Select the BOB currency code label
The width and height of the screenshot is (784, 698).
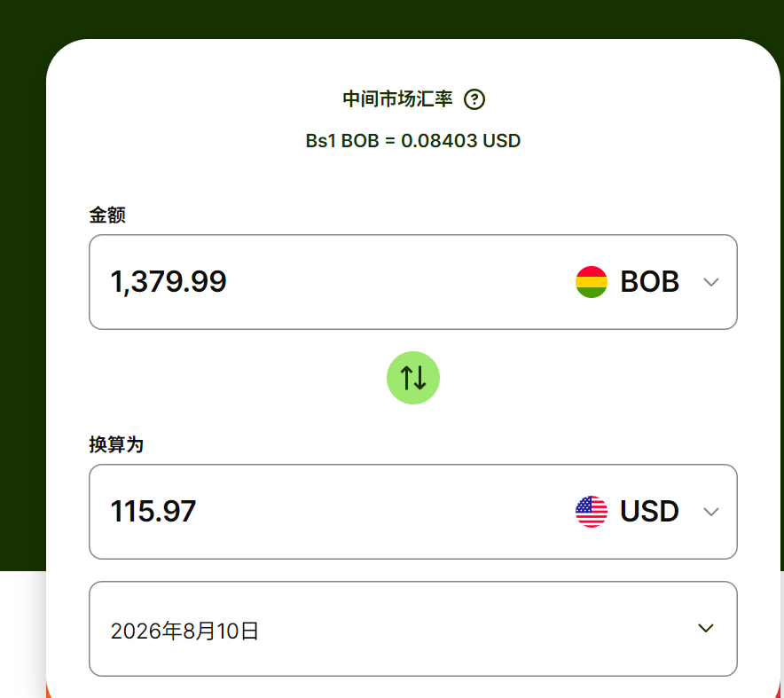point(649,281)
